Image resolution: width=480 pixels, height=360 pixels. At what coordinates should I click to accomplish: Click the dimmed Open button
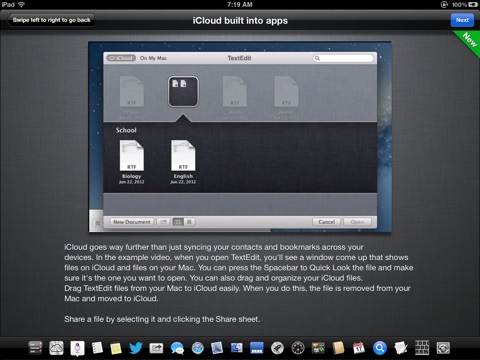coord(357,222)
